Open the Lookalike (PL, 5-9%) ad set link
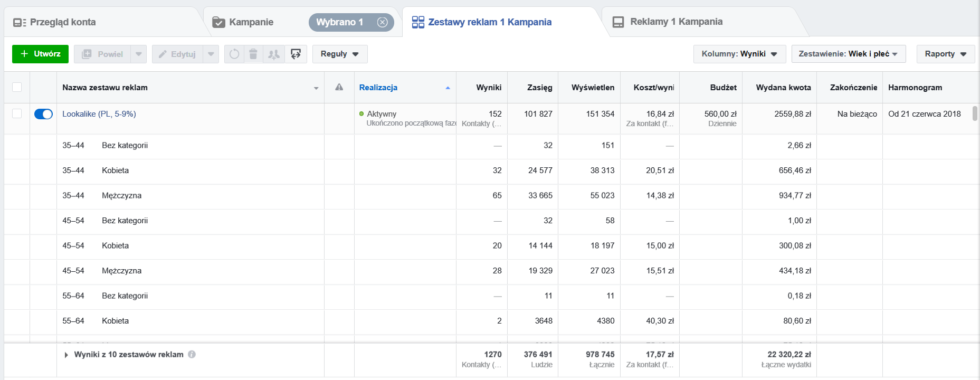The width and height of the screenshot is (980, 380). [99, 113]
